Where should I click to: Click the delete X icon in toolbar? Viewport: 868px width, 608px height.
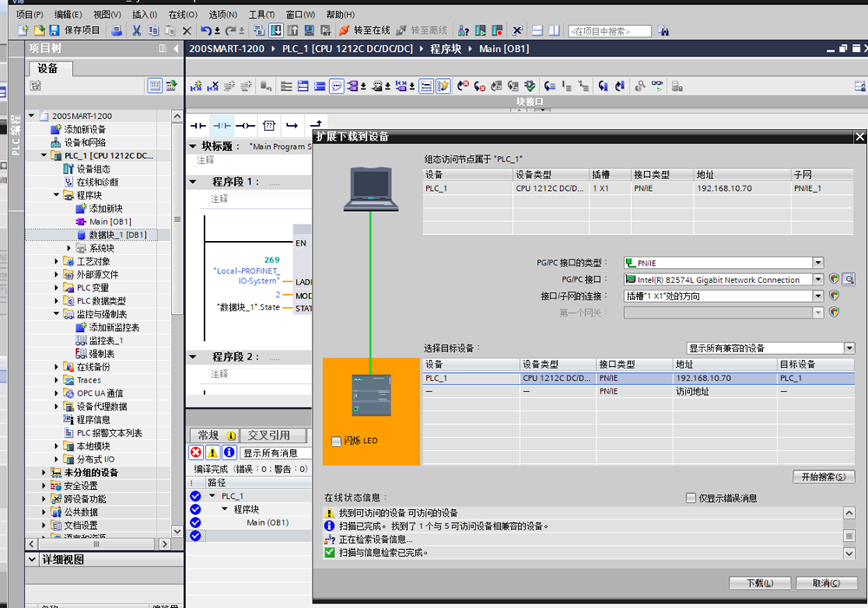pos(187,30)
